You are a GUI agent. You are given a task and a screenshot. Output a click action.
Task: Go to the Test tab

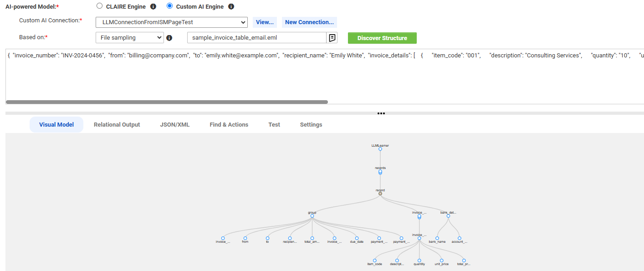[x=274, y=125]
